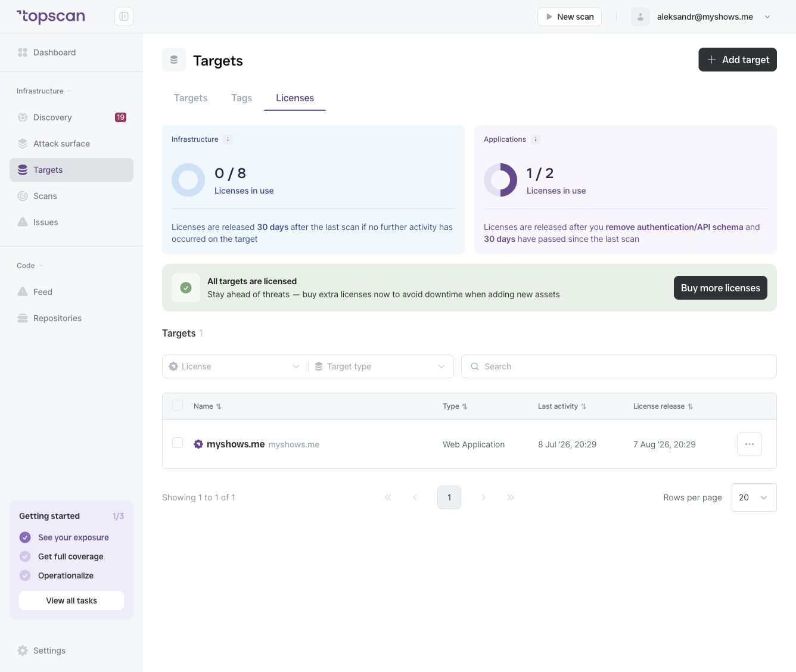Open the License filter dropdown
Screen dimensions: 796x672
pos(235,366)
